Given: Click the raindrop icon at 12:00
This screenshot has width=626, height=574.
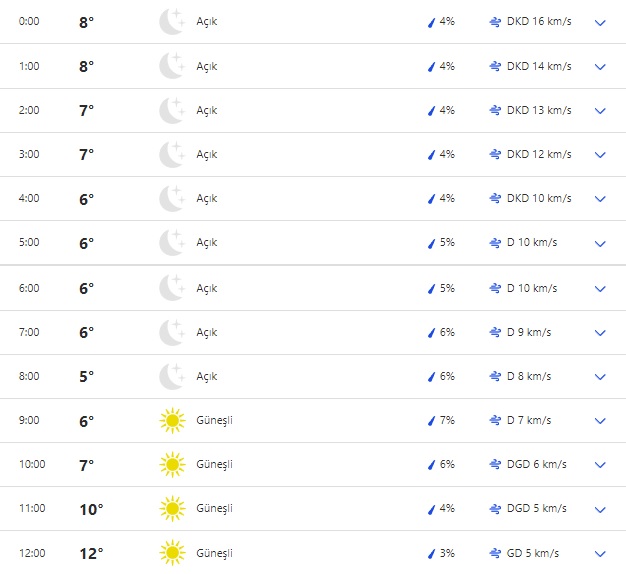Looking at the screenshot, I should [431, 553].
